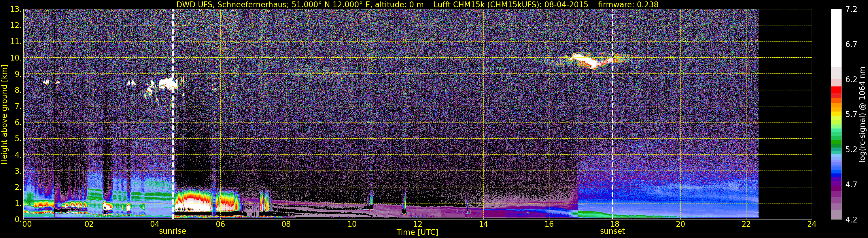Click the height tick label '10.'

16,58
